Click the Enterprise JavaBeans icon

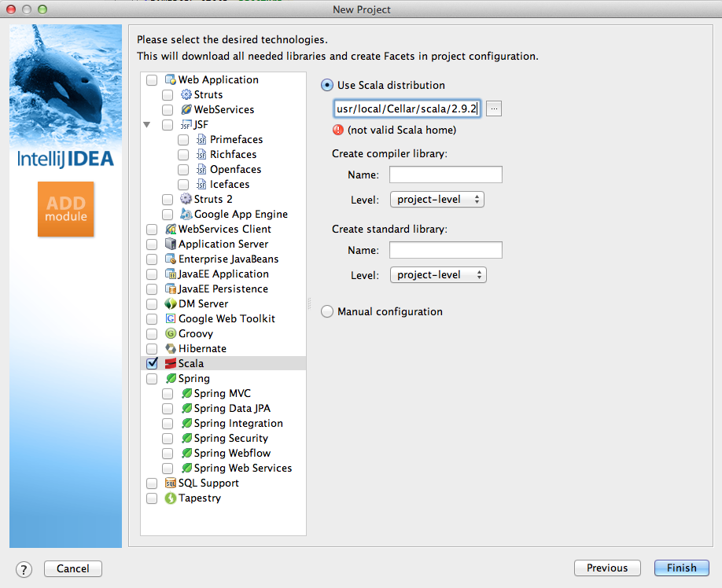171,259
